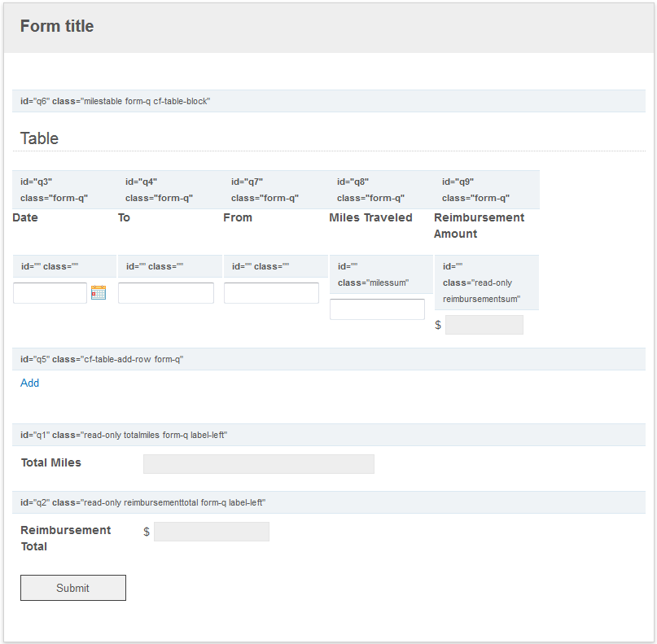Viewport: 657px width, 644px height.
Task: Click the q5 cf-table-add-row info bar
Action: [x=329, y=359]
